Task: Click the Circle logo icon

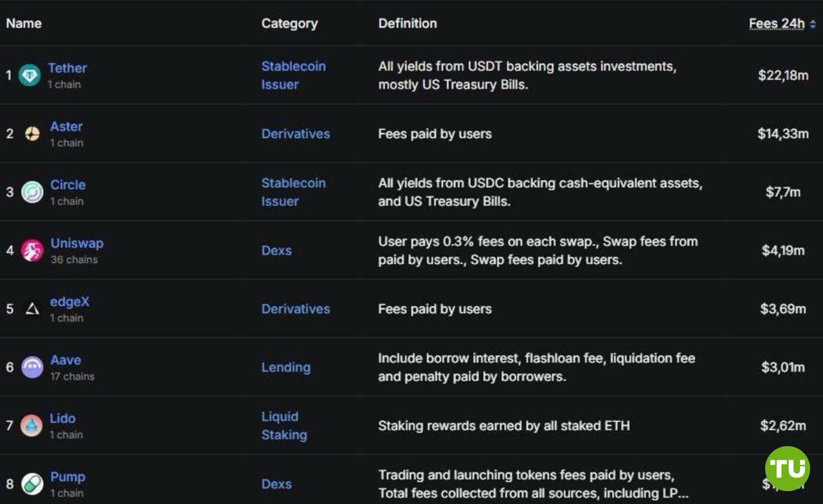Action: coord(32,192)
